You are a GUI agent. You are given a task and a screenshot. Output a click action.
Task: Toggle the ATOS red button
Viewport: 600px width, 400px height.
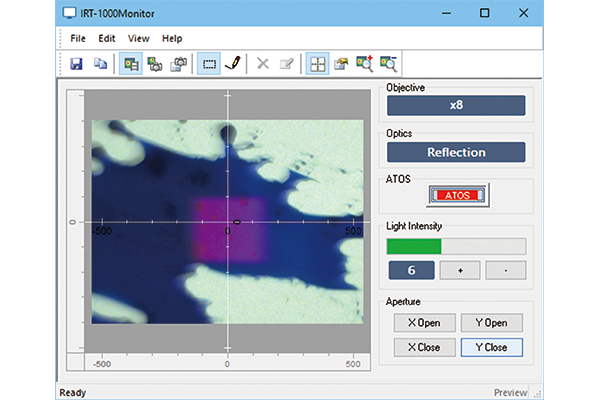coord(456,194)
